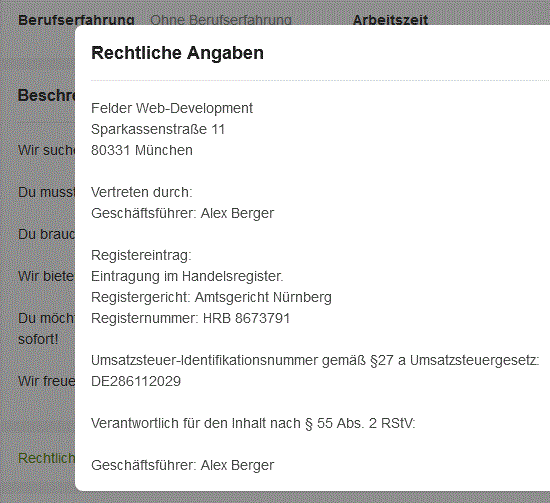Click the Verantwortlich für den Inhalt line
Viewport: 550px width, 503px height.
253,423
